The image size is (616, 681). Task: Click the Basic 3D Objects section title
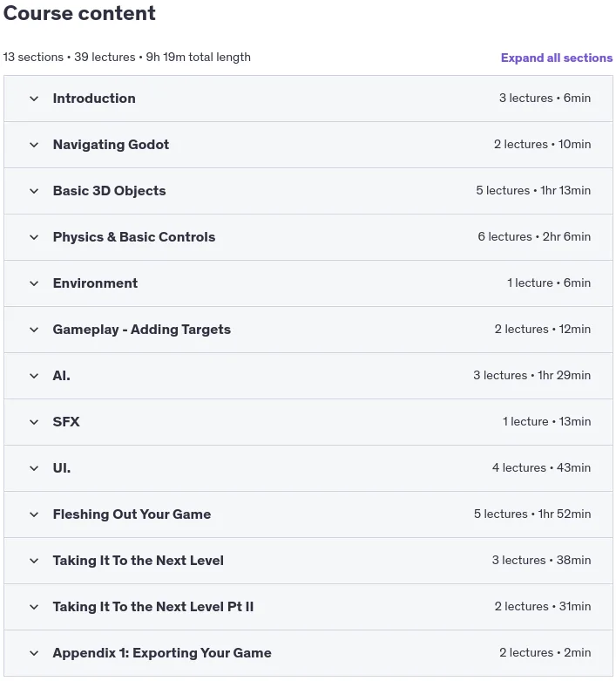coord(110,191)
